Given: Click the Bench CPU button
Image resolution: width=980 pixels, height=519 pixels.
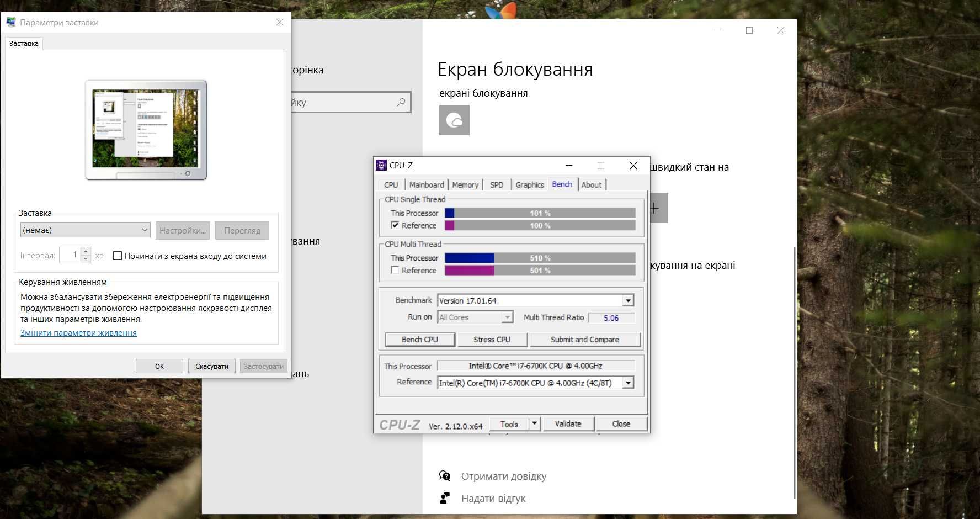Looking at the screenshot, I should click(x=420, y=340).
